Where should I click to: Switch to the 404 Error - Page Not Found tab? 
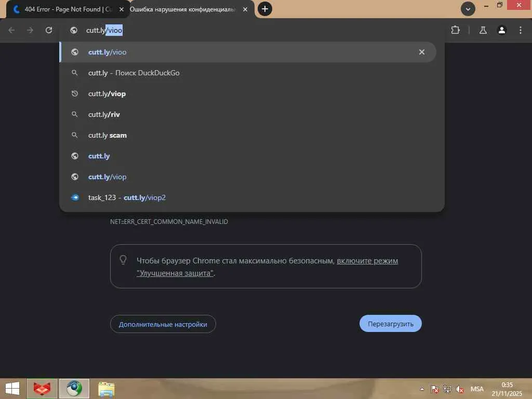(68, 9)
